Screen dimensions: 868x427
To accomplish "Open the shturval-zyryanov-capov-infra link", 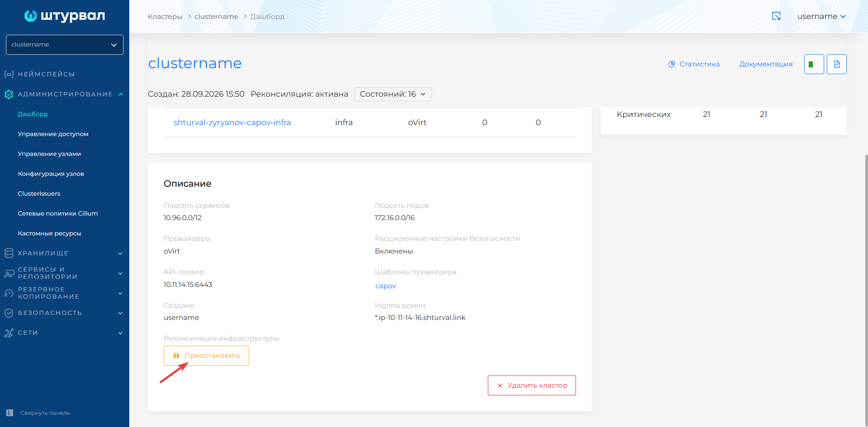I will tap(232, 122).
